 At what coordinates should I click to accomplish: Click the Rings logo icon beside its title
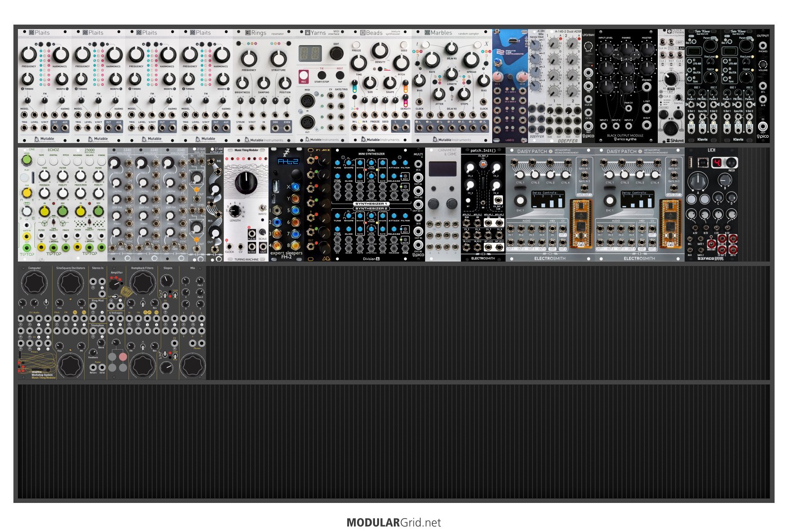[248, 33]
